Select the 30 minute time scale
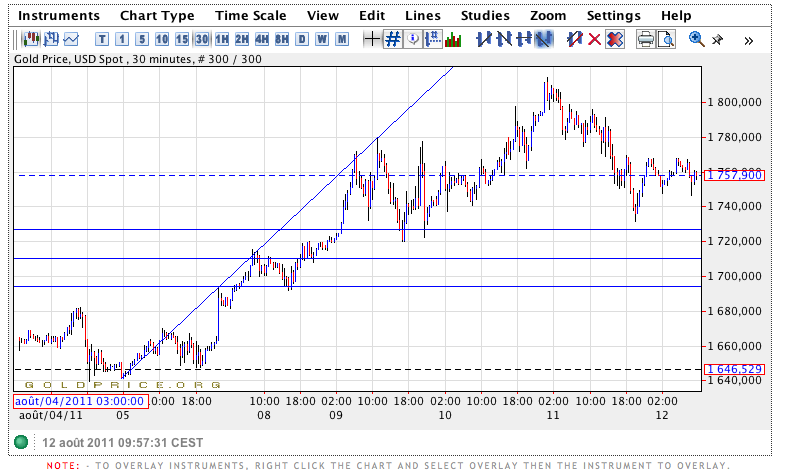812x470 pixels. (x=202, y=39)
